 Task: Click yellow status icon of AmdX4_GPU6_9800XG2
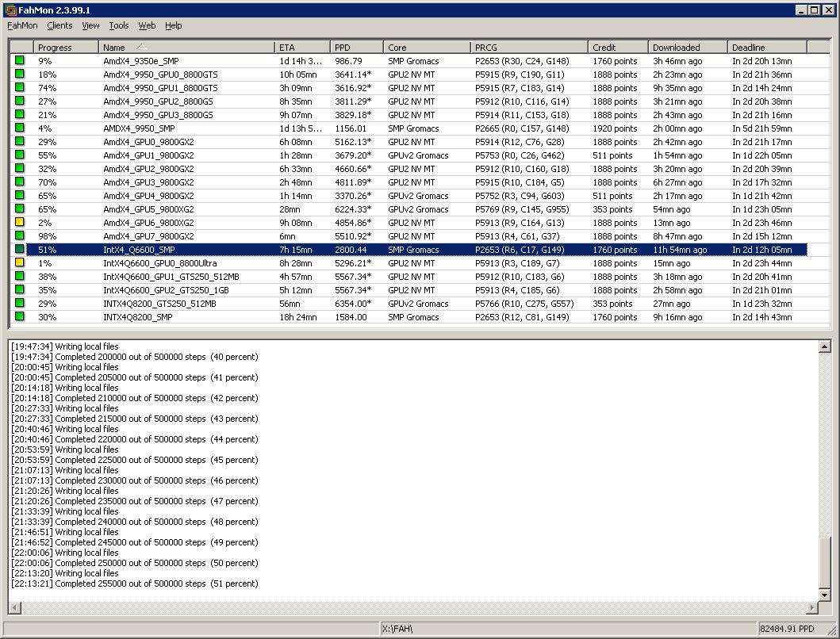pos(20,222)
